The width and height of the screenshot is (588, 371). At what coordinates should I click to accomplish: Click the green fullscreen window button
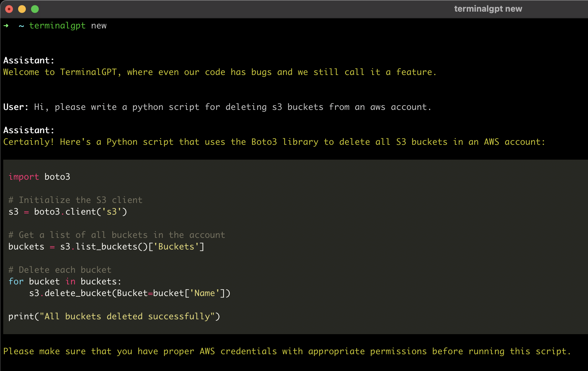coord(35,9)
